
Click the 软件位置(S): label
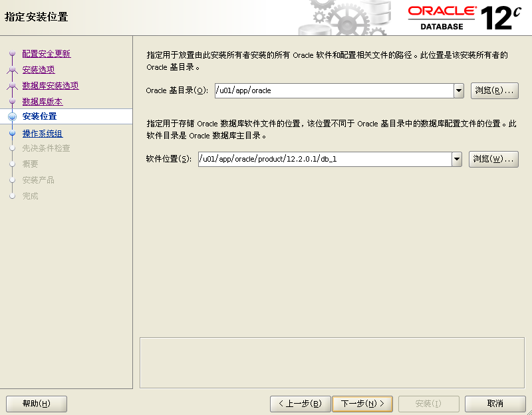pos(169,159)
